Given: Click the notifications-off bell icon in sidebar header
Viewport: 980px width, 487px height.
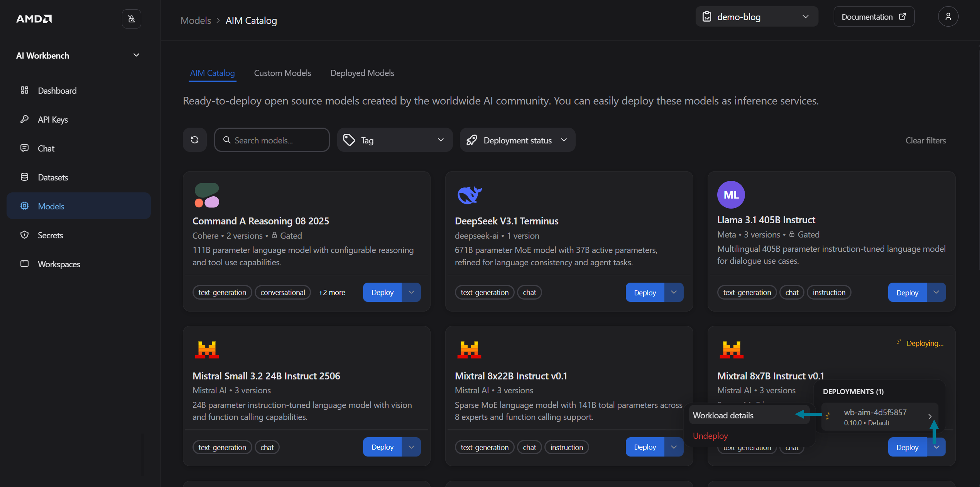Looking at the screenshot, I should pyautogui.click(x=131, y=19).
